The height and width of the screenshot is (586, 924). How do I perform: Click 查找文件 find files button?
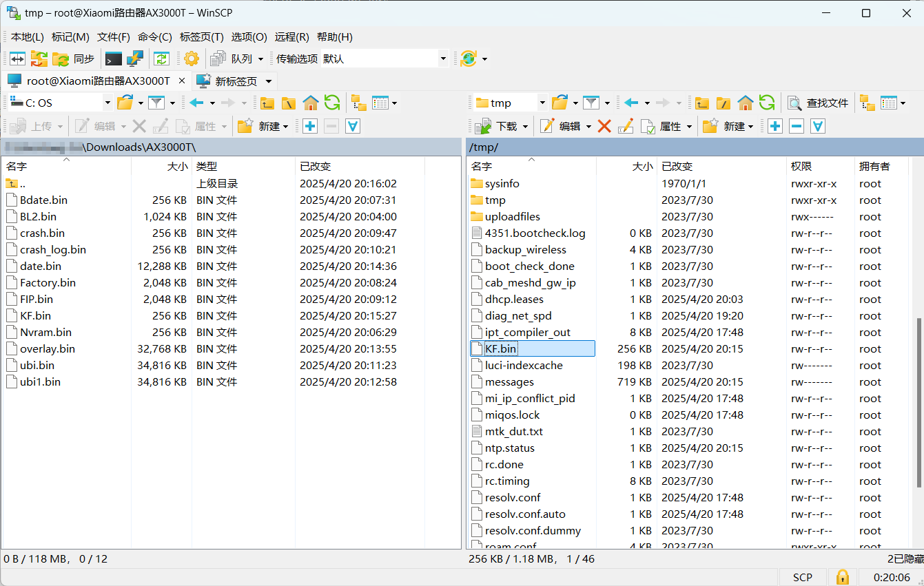[x=818, y=103]
